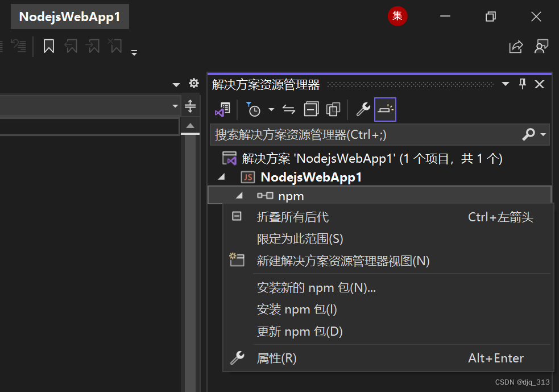The width and height of the screenshot is (559, 392).
Task: Collapse the npm tree node
Action: pyautogui.click(x=239, y=196)
